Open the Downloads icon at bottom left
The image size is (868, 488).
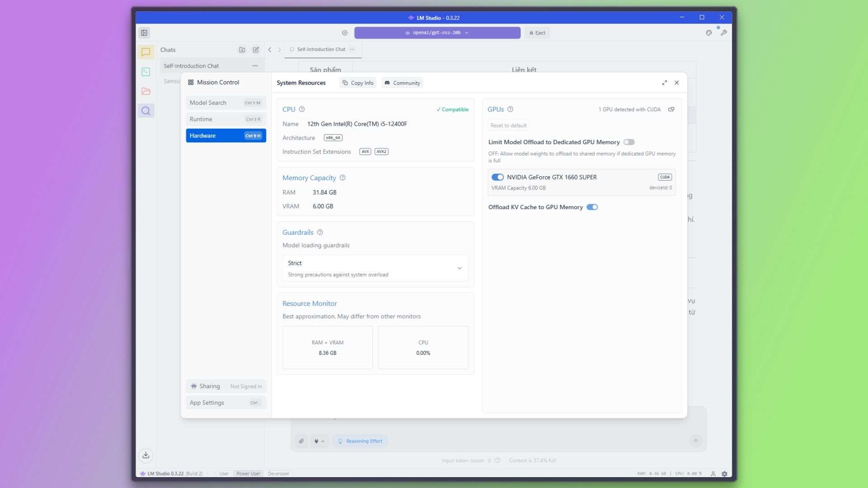tap(146, 455)
